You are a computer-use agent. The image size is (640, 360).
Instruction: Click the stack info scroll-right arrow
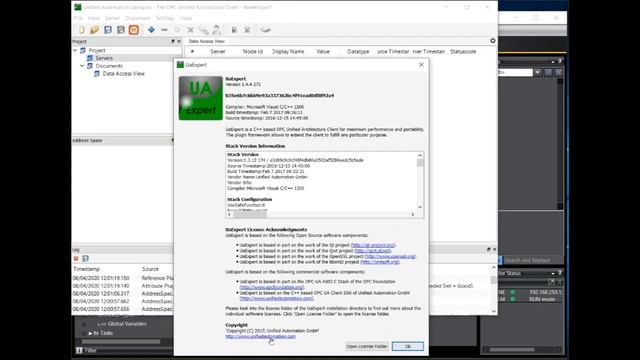point(413,214)
